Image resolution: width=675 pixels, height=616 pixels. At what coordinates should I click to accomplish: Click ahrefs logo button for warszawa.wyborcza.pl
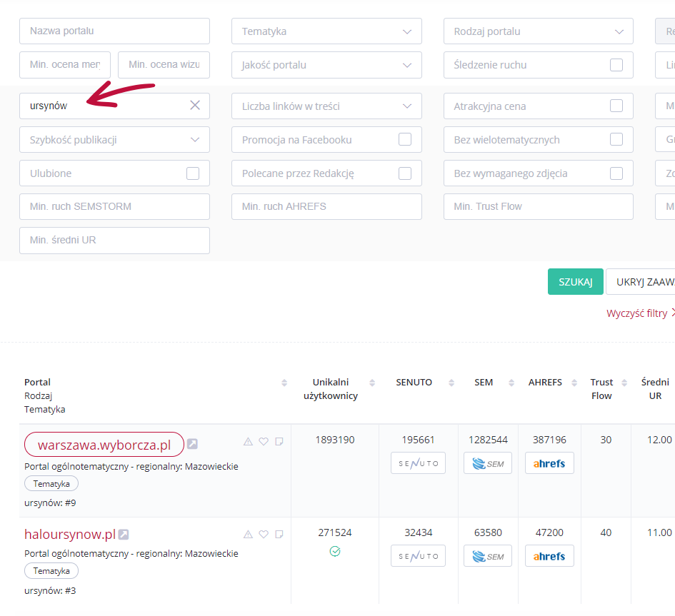(549, 463)
